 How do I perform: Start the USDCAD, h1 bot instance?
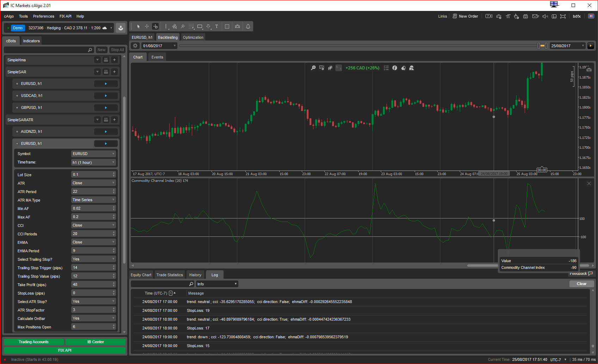pos(106,95)
